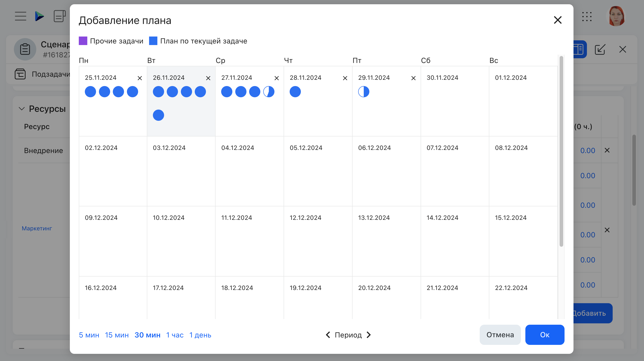The width and height of the screenshot is (644, 361).
Task: Select the 1 день interval
Action: tap(200, 335)
